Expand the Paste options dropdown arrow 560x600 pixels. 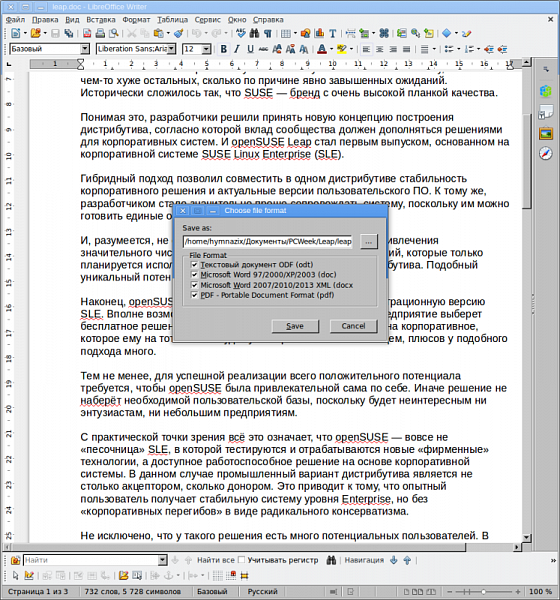click(168, 34)
